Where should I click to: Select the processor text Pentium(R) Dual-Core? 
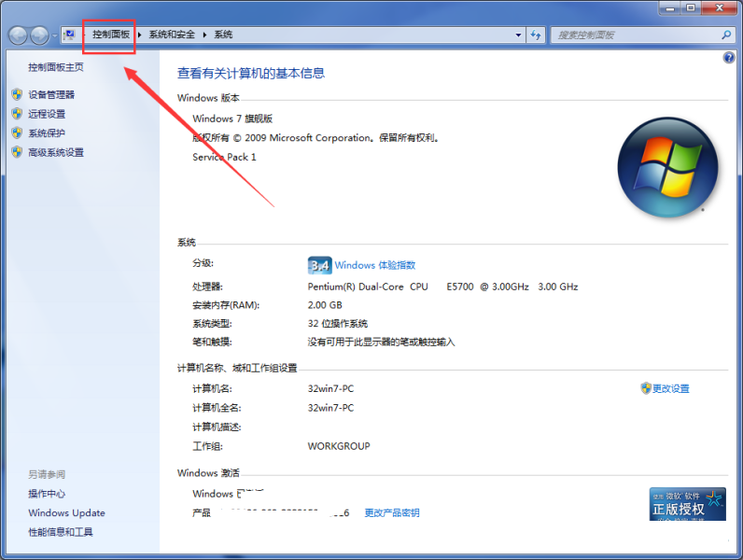click(356, 287)
